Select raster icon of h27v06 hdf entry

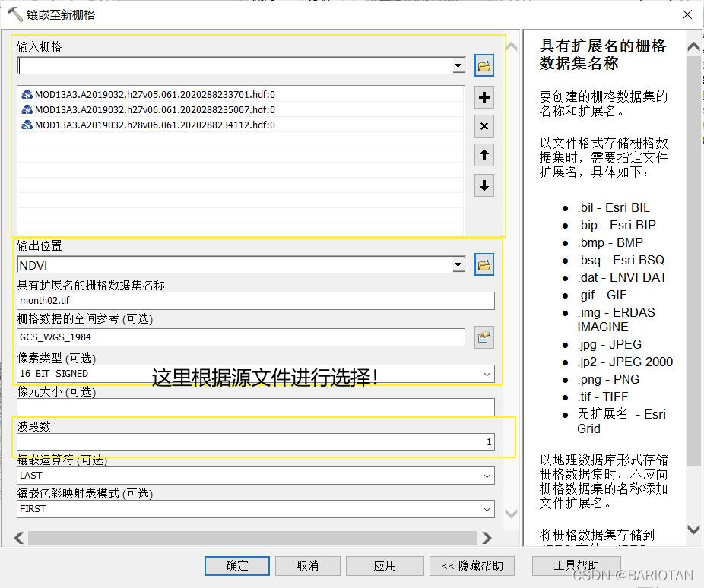[27, 109]
